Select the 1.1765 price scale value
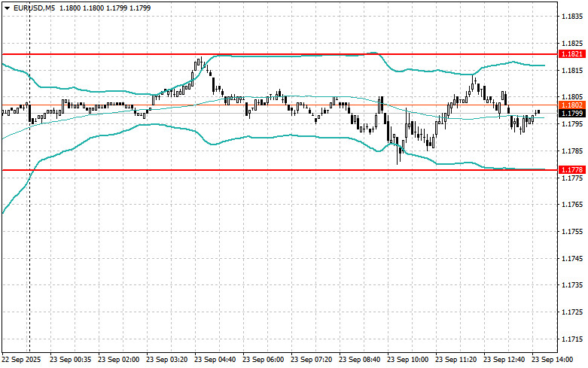Viewport: 588px width, 368px height. 572,204
